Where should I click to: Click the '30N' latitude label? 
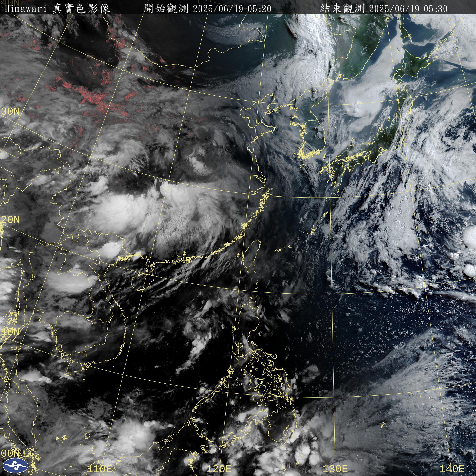(10, 111)
